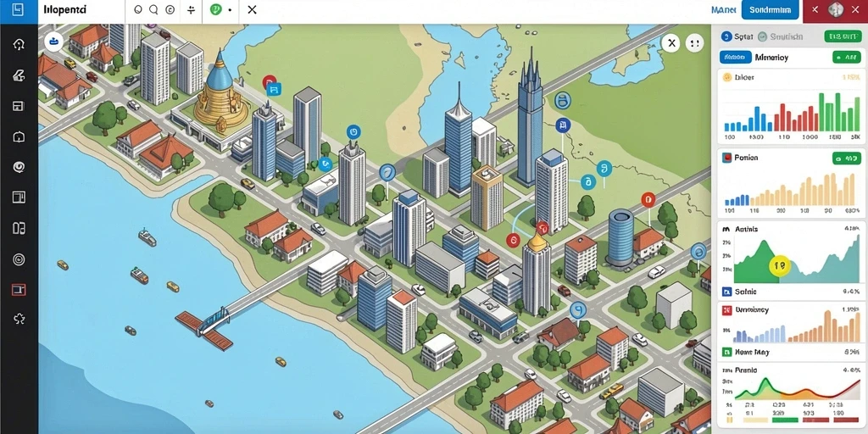This screenshot has width=868, height=434.
Task: Click the magnifier search icon in top toolbar
Action: [154, 10]
